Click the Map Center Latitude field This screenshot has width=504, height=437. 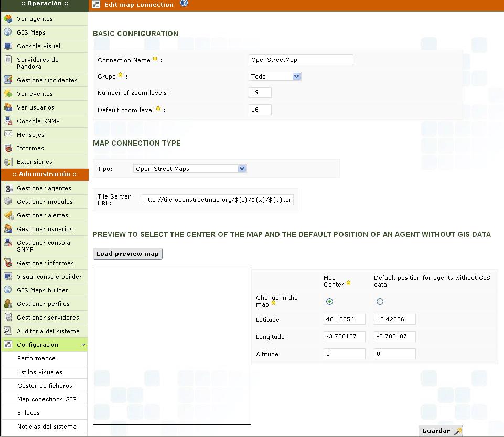point(344,320)
